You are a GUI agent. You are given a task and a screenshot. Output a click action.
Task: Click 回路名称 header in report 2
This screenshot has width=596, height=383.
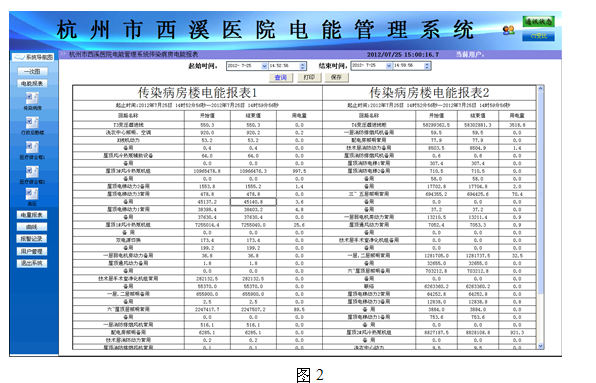coord(369,116)
